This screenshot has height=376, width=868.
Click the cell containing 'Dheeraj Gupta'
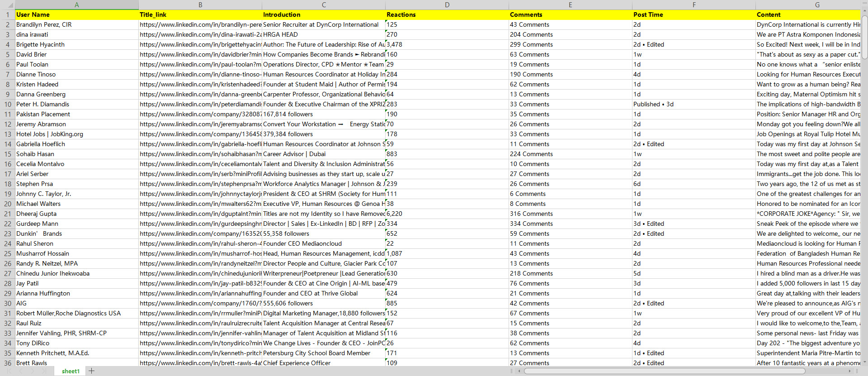tap(77, 214)
